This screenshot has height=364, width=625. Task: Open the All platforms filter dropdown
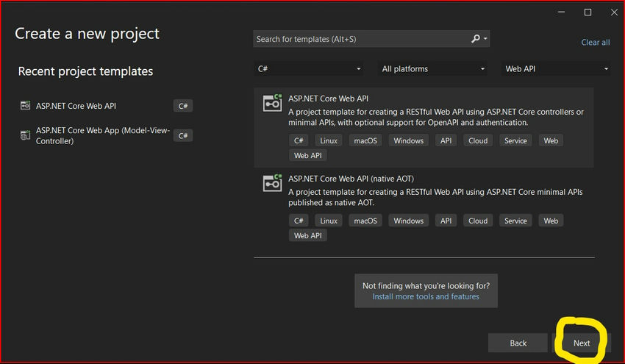pos(432,69)
